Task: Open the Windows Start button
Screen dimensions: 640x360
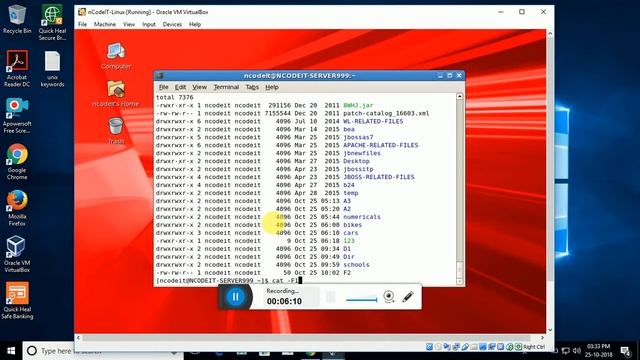Action: point(11,351)
